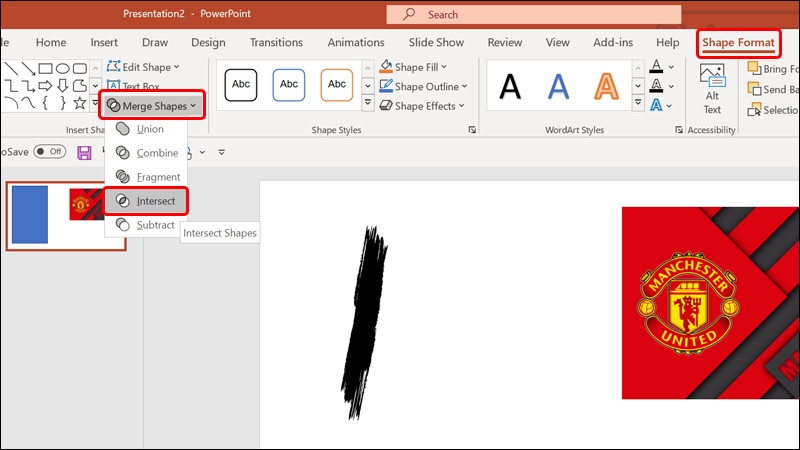Select the Rounded Rectangle shape
The width and height of the screenshot is (800, 450).
coord(80,68)
